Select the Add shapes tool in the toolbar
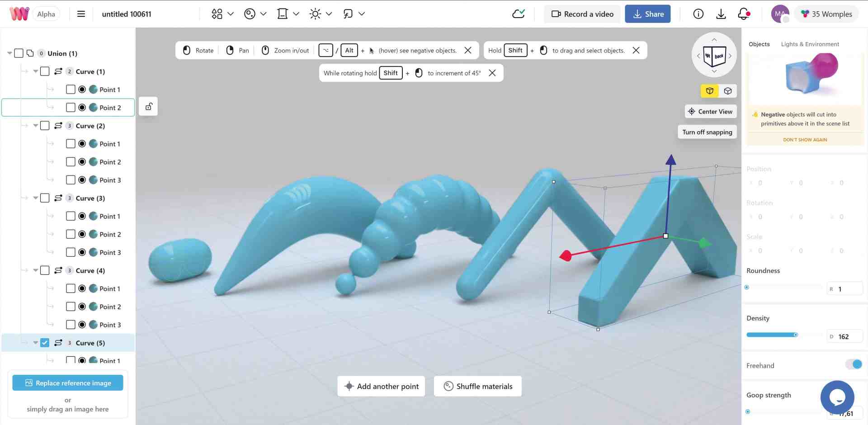This screenshot has width=868, height=425. 217,14
